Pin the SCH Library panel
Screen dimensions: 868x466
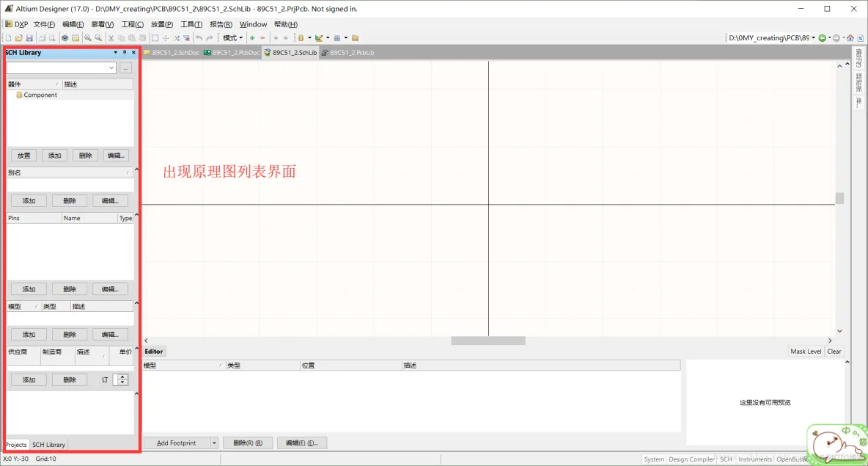[x=125, y=53]
